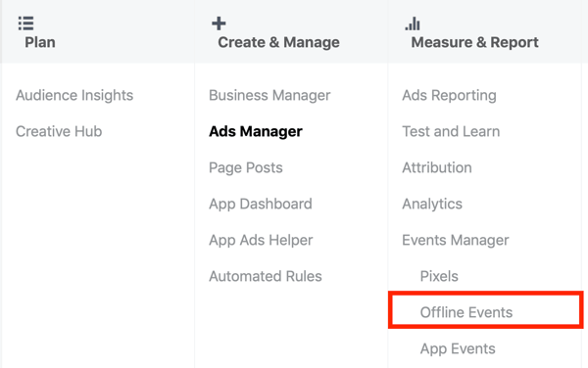The width and height of the screenshot is (588, 368).
Task: Select the Measure & Report heading
Action: click(474, 42)
